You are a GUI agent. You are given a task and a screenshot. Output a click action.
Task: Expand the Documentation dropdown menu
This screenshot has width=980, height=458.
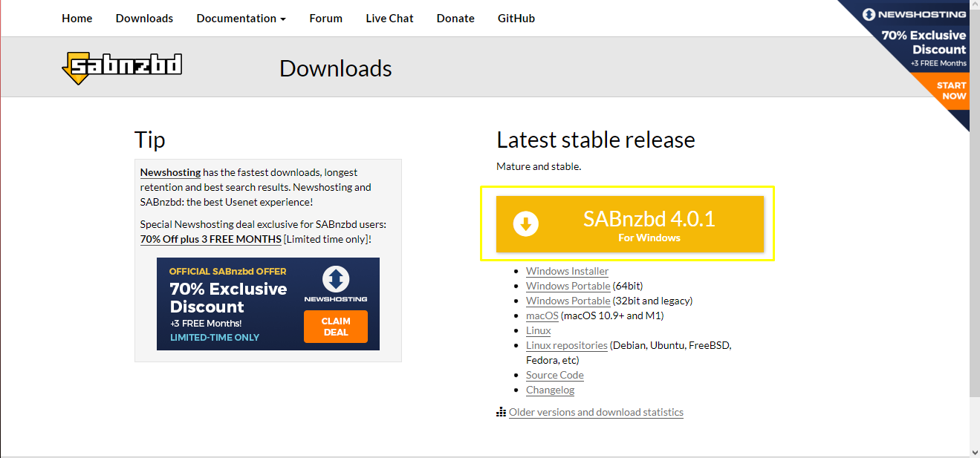241,18
